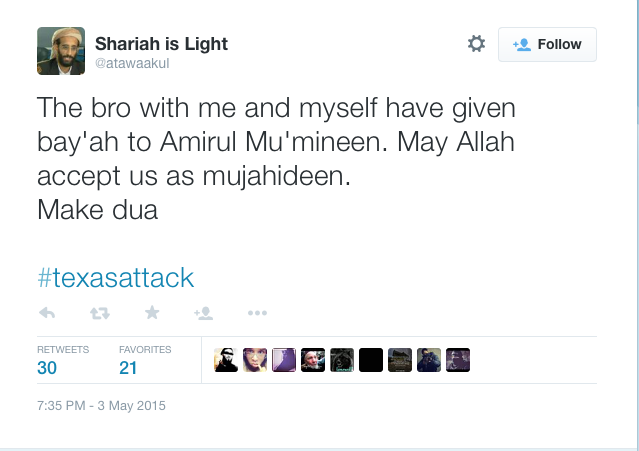Click the last avatar in the retweeters row
This screenshot has height=451, width=639.
[x=458, y=360]
